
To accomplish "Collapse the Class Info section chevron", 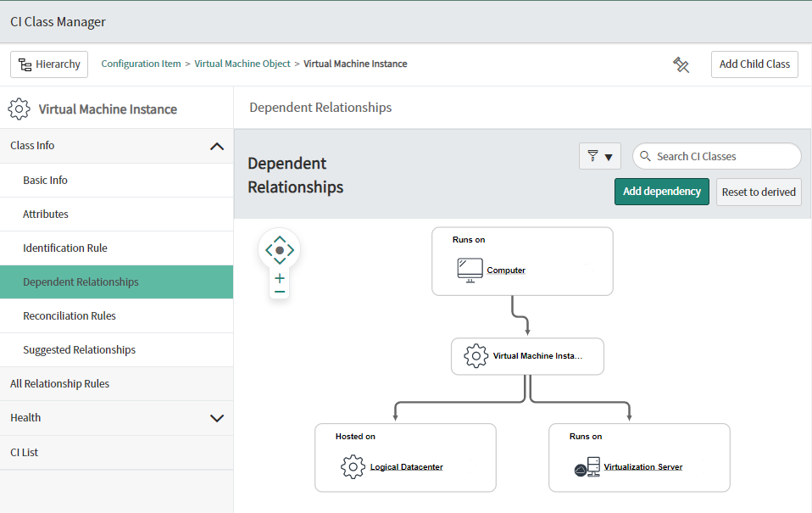I will pyautogui.click(x=217, y=146).
